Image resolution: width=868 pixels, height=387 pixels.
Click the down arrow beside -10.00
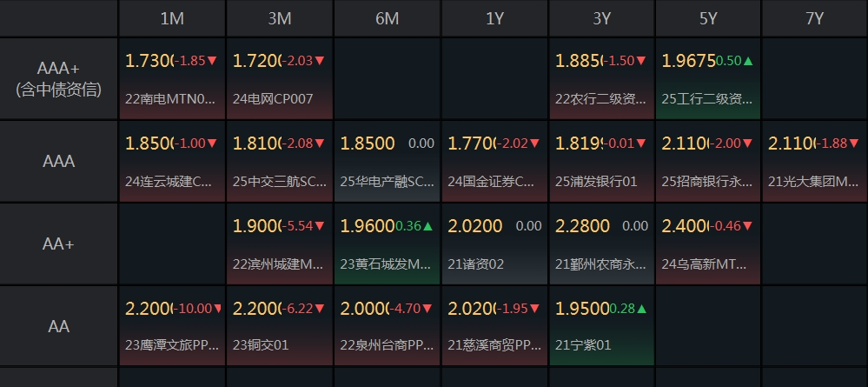click(x=219, y=309)
